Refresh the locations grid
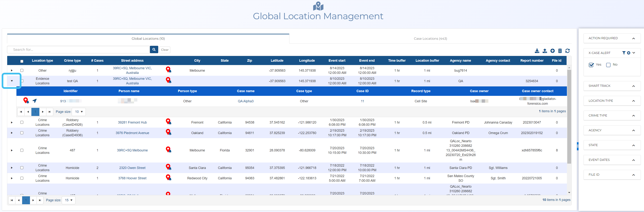This screenshot has height=212, width=644. tap(567, 51)
